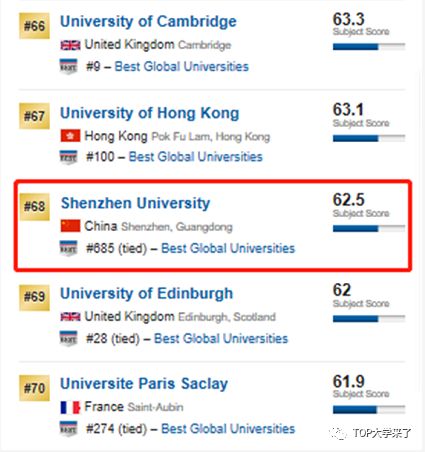Click the #69 gold rank badge
The width and height of the screenshot is (425, 452).
coord(34,298)
